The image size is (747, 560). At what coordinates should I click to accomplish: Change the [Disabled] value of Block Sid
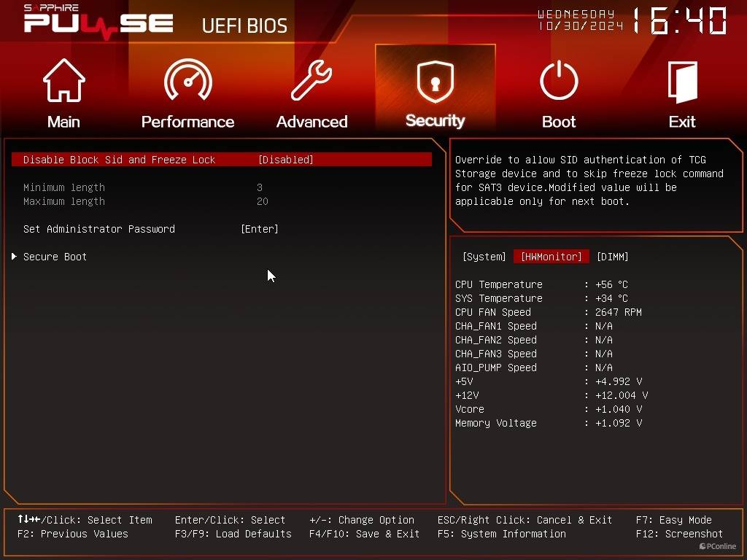tap(285, 160)
